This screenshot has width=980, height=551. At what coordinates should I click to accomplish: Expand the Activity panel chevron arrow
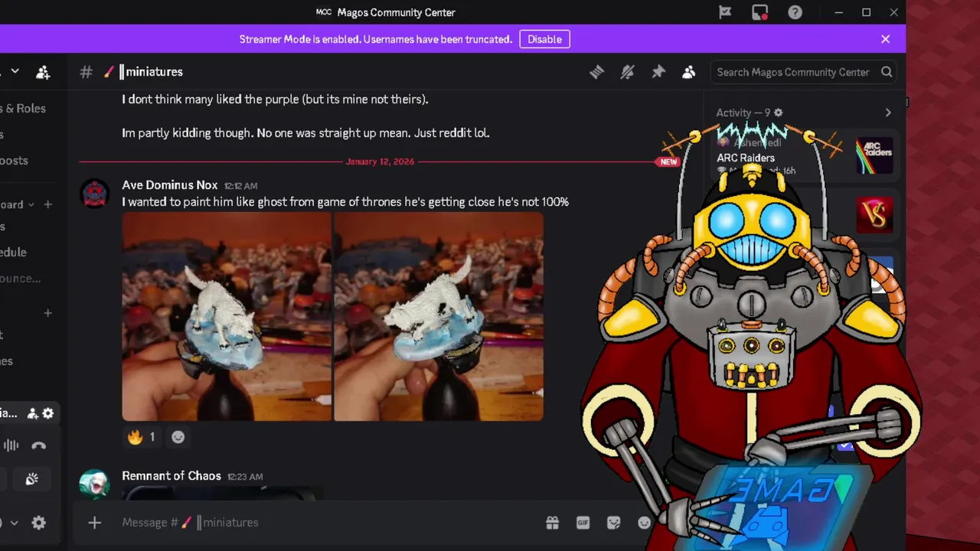[x=888, y=112]
